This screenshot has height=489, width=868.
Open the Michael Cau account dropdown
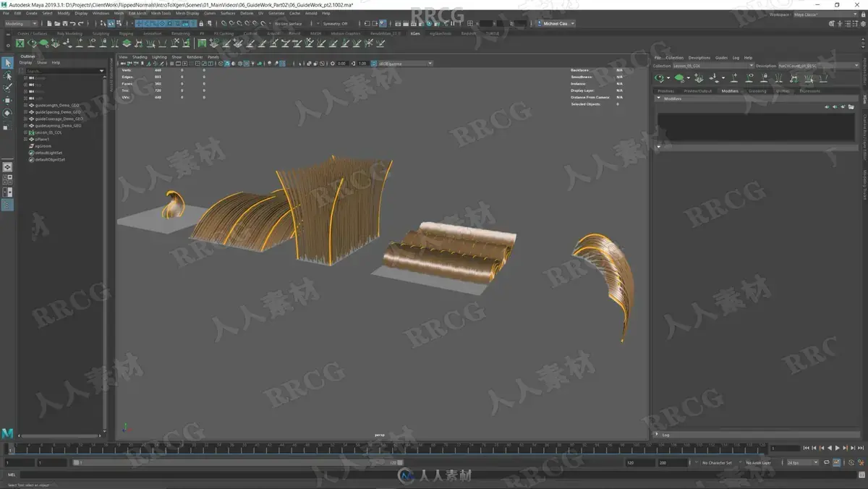[x=555, y=23]
